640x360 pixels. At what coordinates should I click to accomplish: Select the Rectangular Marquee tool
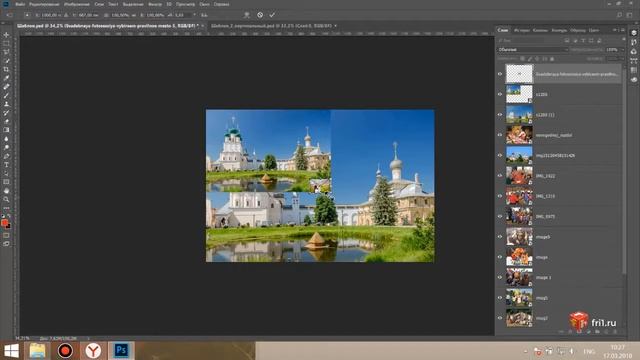6,43
